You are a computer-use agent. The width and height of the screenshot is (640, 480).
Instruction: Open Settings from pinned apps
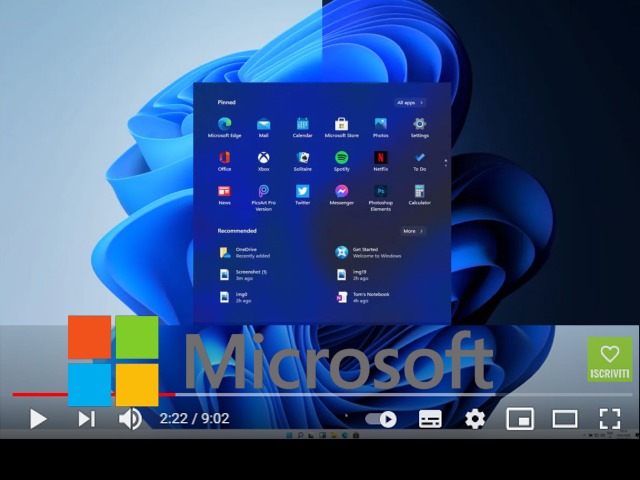coord(420,127)
